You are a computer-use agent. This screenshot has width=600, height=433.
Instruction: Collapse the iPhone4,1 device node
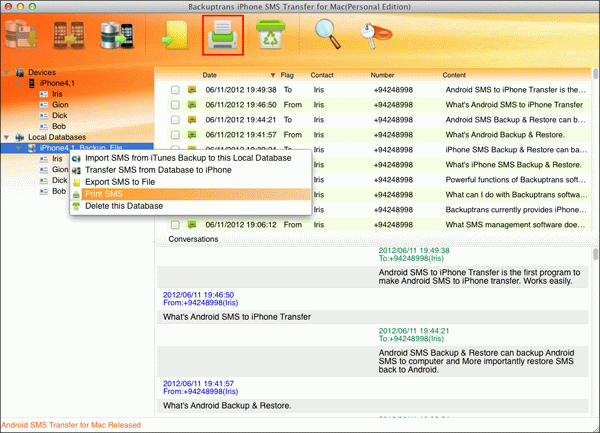click(18, 83)
